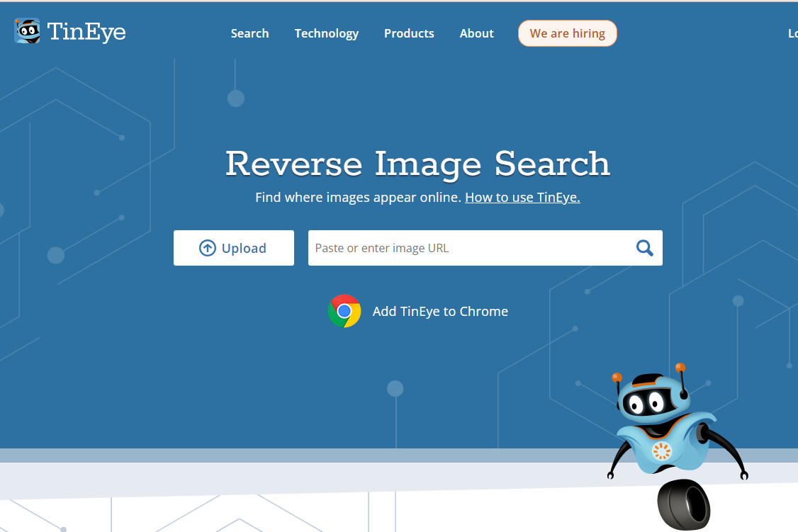
Task: Click the Reverse Image Search heading
Action: 417,164
